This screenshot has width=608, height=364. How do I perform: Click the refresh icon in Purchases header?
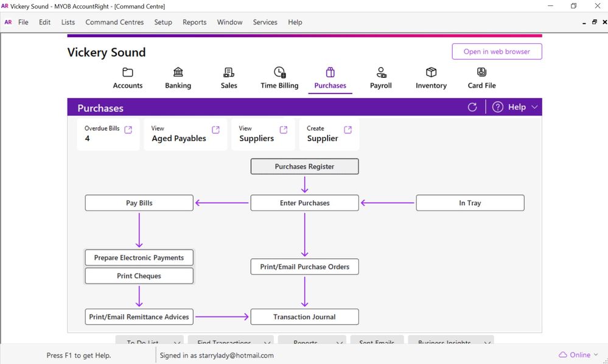tap(472, 107)
